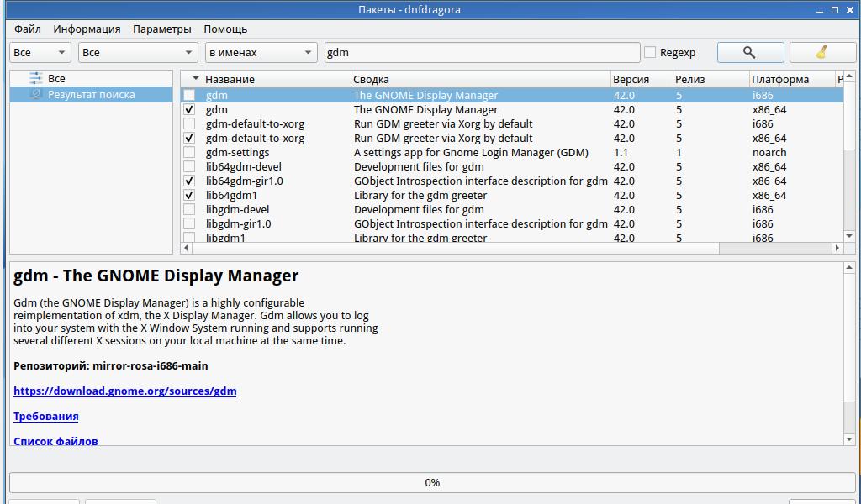Click the magnifier search button
Screen dimensions: 861x504
click(750, 52)
